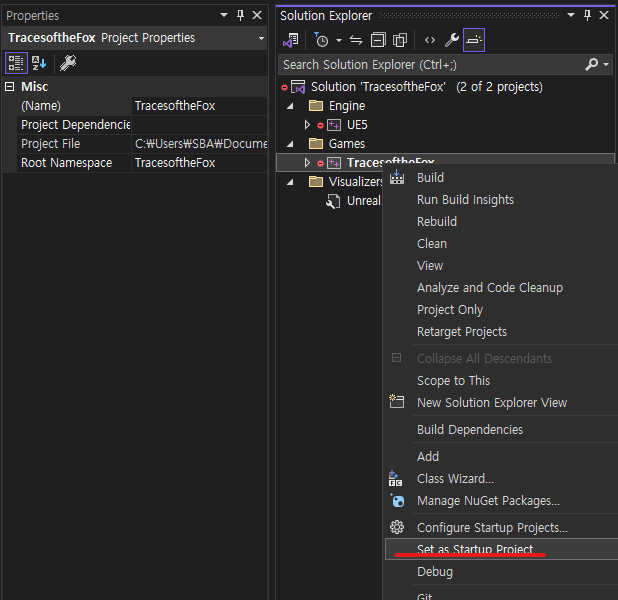Expand the UE5 project node
The height and width of the screenshot is (600, 618).
(x=307, y=125)
